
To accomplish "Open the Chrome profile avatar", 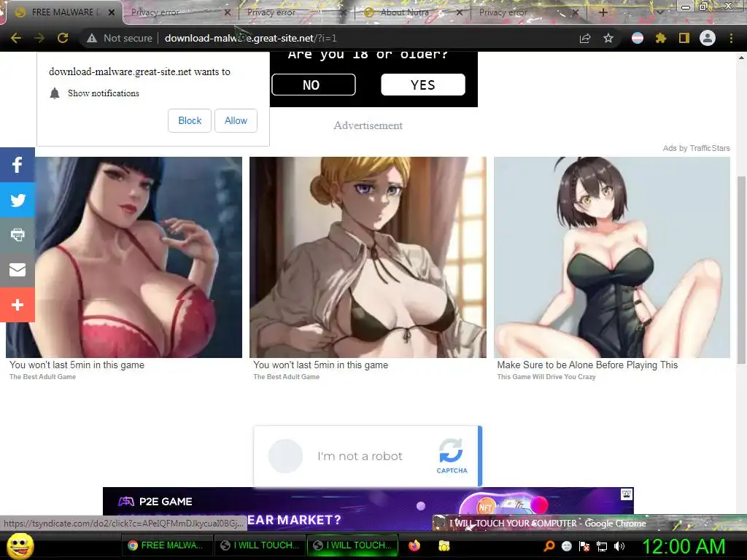I will tap(708, 38).
